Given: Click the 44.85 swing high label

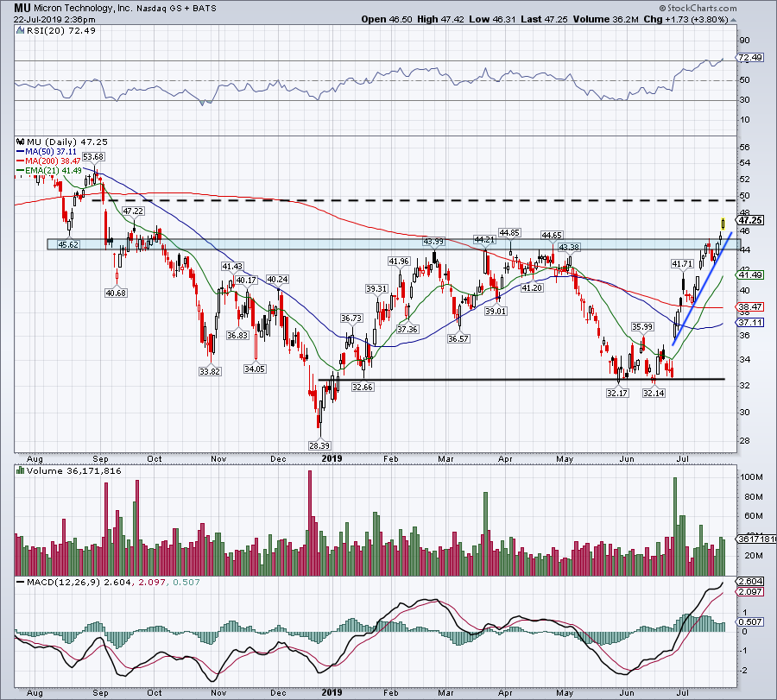Looking at the screenshot, I should [x=510, y=232].
